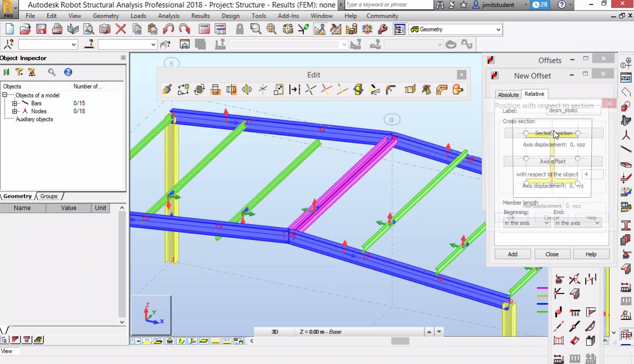Click the last pipe-intersection icon in Edit toolbar
The image size is (634, 364).
[x=458, y=90]
